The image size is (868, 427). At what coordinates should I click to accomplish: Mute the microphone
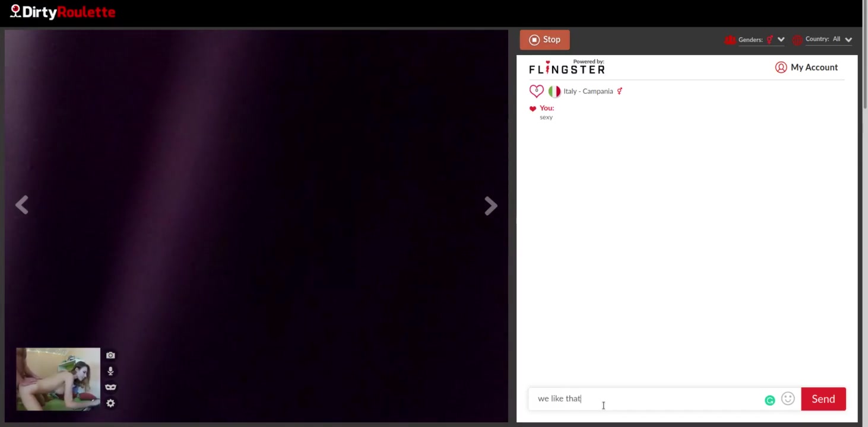tap(110, 371)
